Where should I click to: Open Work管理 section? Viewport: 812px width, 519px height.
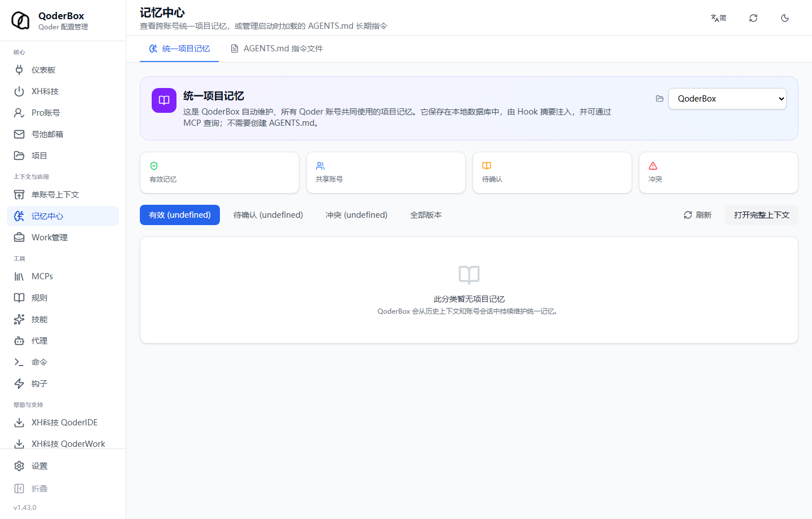63,237
